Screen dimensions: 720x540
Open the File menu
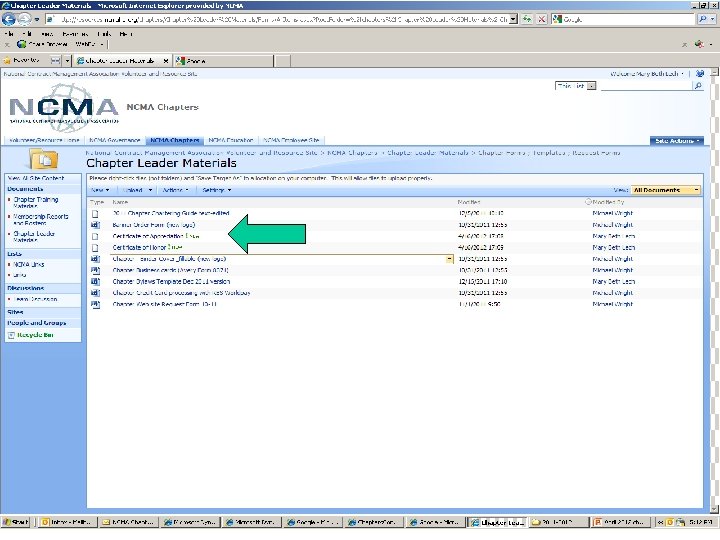click(x=9, y=34)
